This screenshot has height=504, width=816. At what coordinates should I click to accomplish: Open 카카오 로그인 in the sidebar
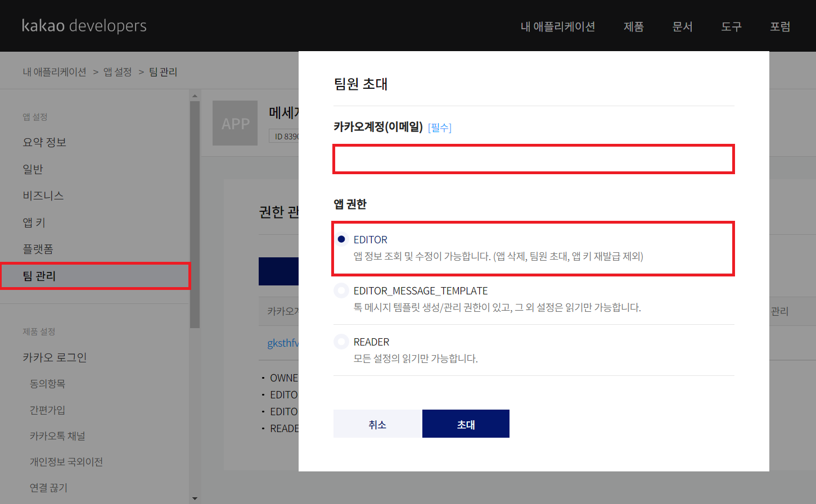pyautogui.click(x=55, y=357)
